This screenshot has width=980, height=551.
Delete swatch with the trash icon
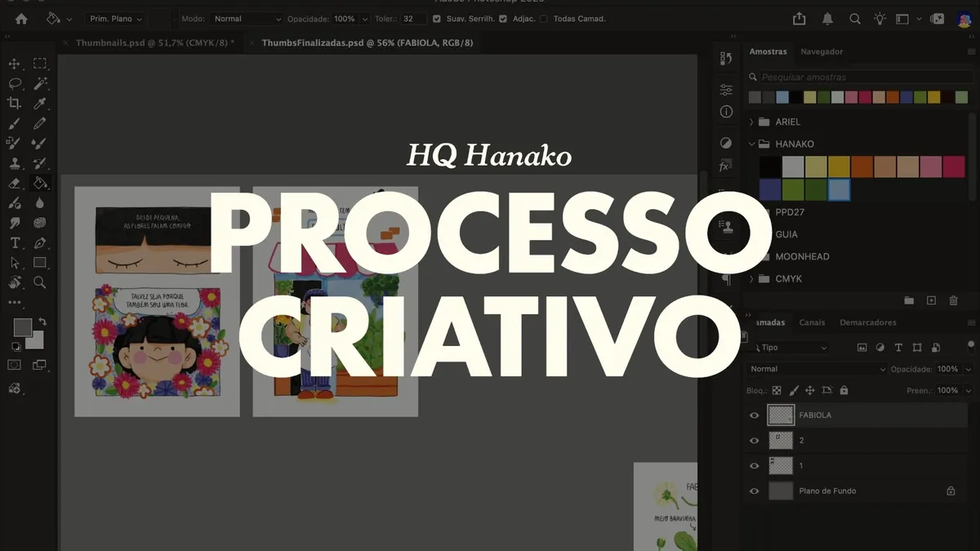point(953,300)
